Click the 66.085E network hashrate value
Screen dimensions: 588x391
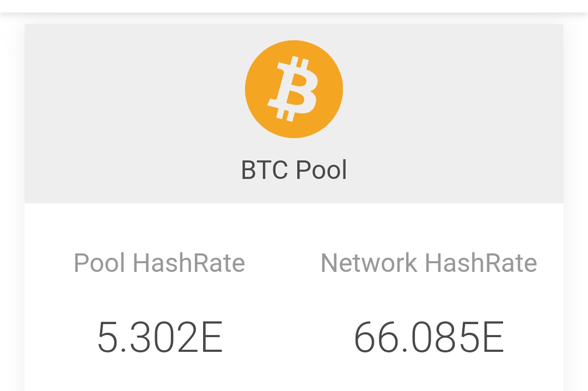[428, 337]
